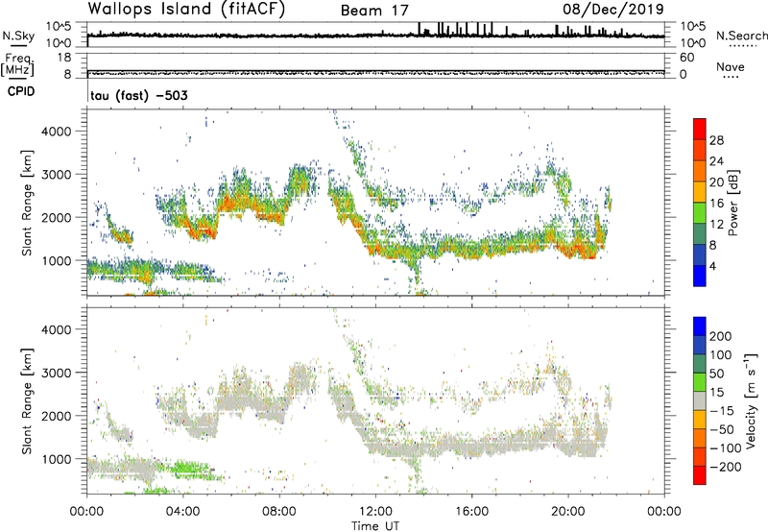Click the date '08/Dec/2019'
The height and width of the screenshot is (532, 768).
pyautogui.click(x=613, y=9)
